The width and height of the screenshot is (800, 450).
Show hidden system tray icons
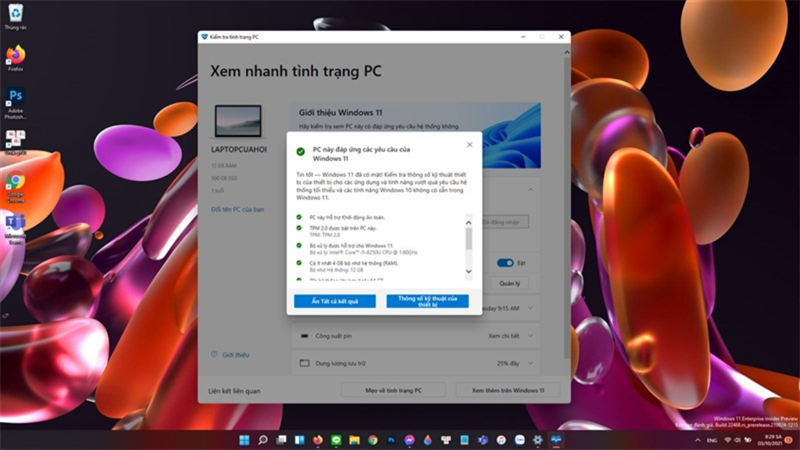tap(697, 440)
